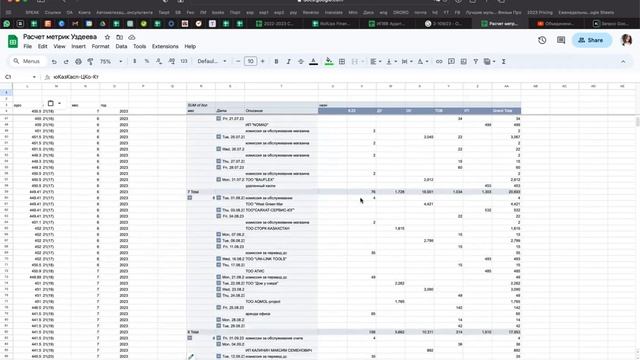The image size is (640, 360).
Task: Collapse the Fri, 21.07.23 pivot group
Action: tap(218, 118)
